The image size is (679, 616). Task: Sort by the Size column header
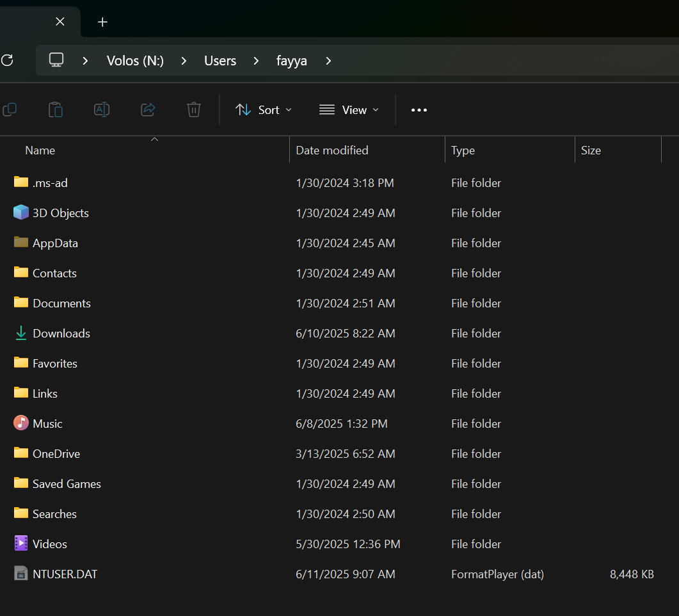[x=591, y=150]
